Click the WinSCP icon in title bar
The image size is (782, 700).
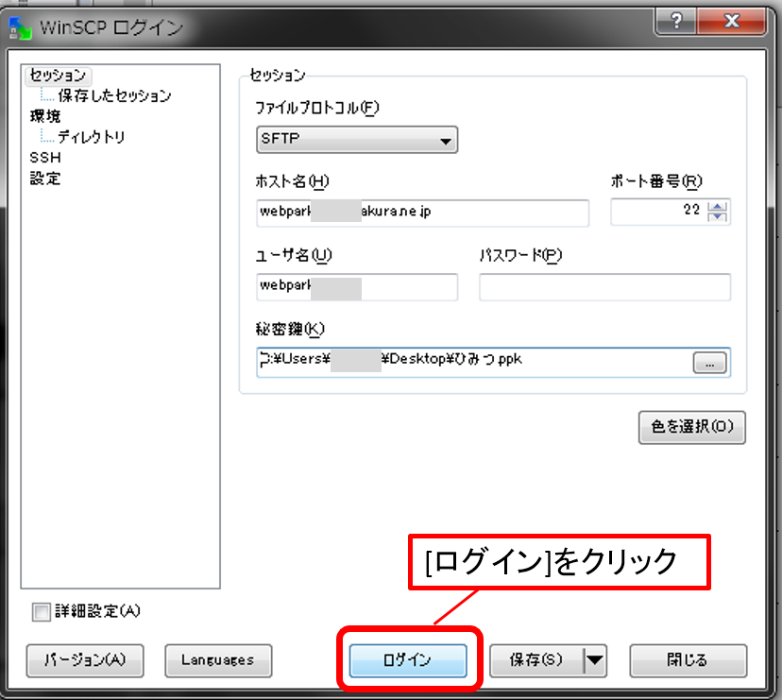[x=20, y=28]
